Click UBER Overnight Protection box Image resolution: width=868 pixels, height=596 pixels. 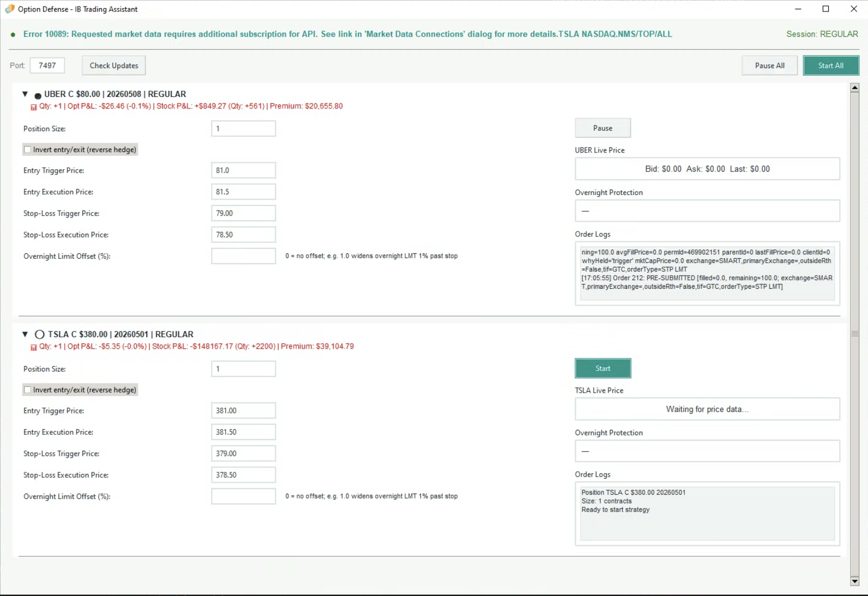[x=707, y=211]
